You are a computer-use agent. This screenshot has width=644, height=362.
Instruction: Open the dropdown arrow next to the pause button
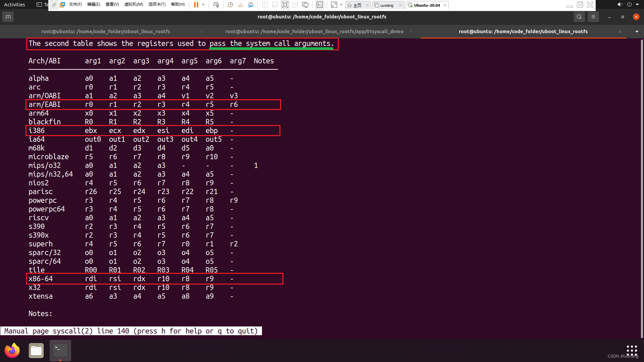203,5
